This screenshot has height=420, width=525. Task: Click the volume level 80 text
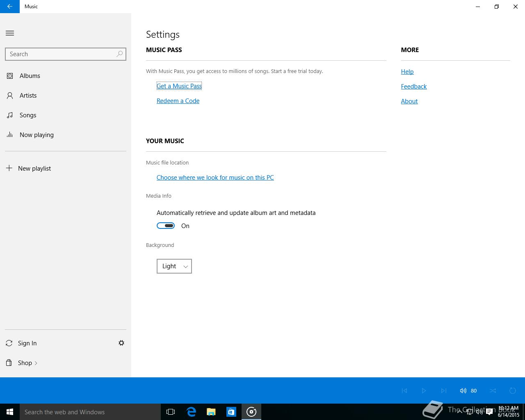[x=474, y=390]
